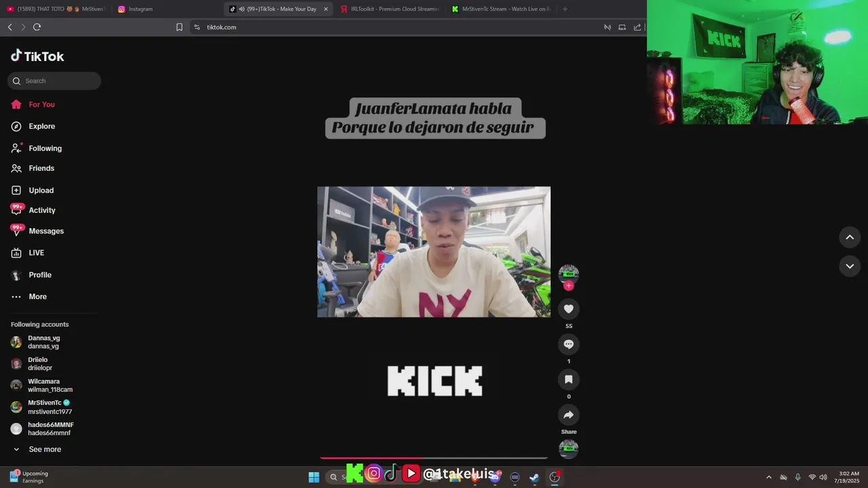The image size is (868, 488).
Task: Go back in browser history
Action: click(9, 27)
